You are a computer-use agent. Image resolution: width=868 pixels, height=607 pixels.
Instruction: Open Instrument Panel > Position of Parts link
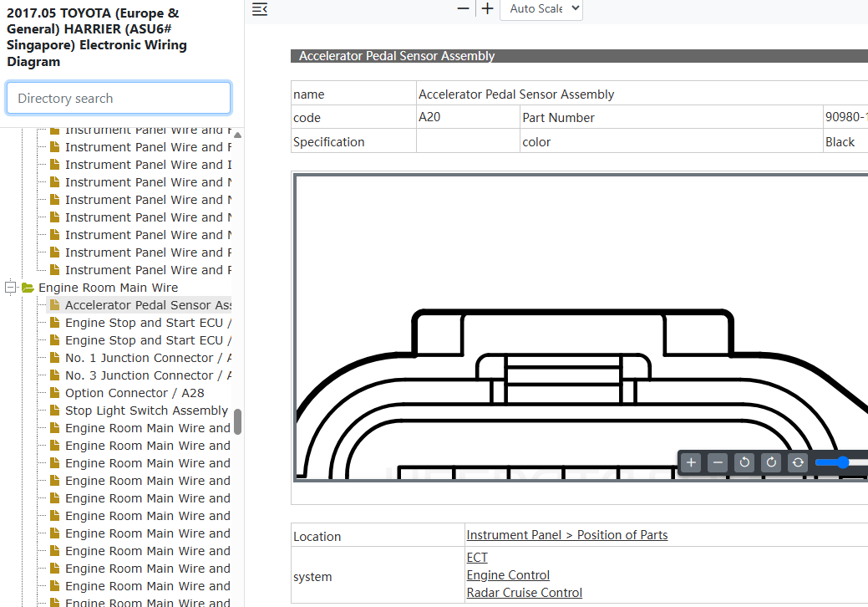(567, 535)
